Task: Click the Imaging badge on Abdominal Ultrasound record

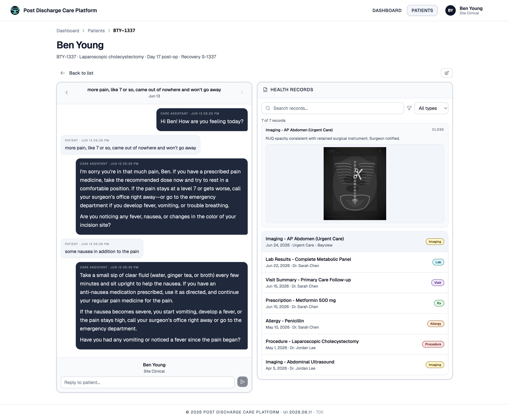Action: pyautogui.click(x=435, y=365)
